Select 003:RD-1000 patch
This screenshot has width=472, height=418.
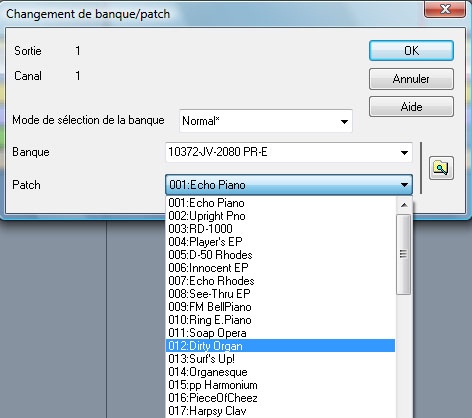(x=280, y=229)
